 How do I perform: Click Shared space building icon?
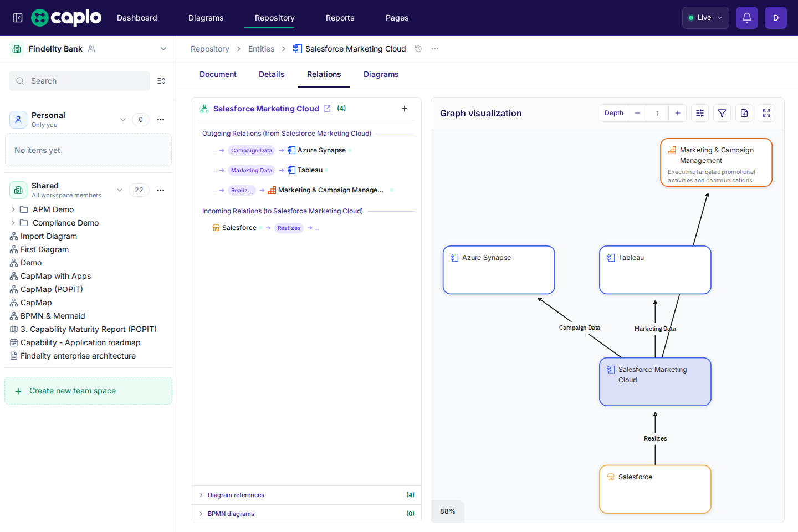18,190
